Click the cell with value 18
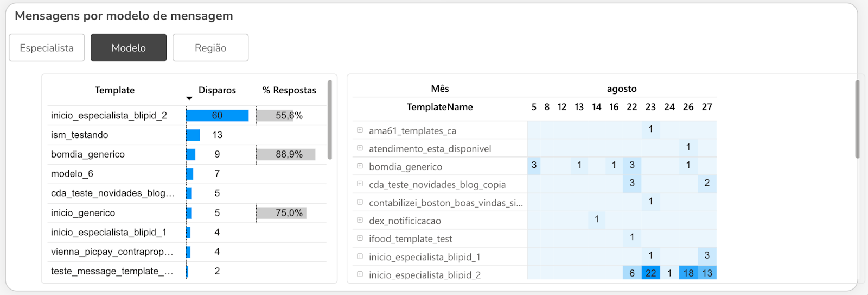The width and height of the screenshot is (868, 295). click(688, 273)
